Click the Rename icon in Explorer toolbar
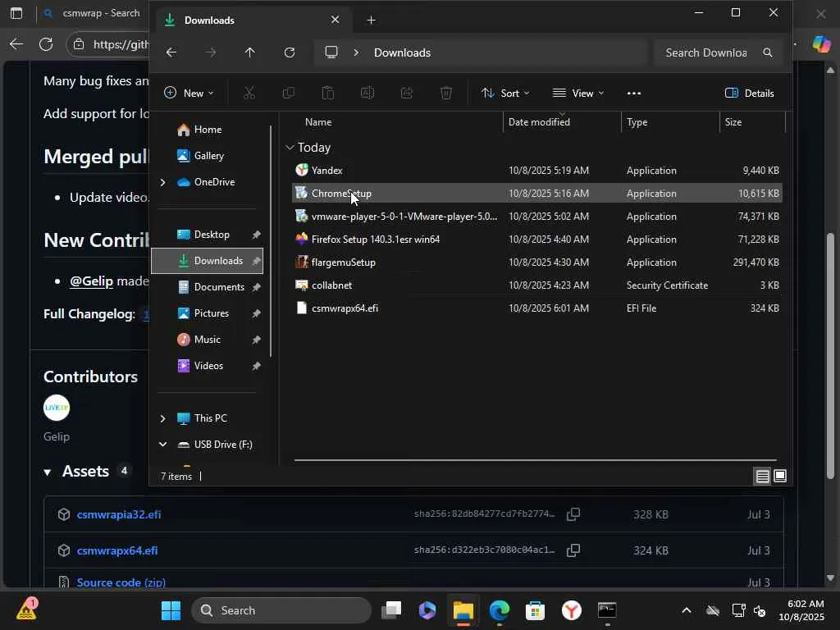The image size is (840, 630). 367,94
